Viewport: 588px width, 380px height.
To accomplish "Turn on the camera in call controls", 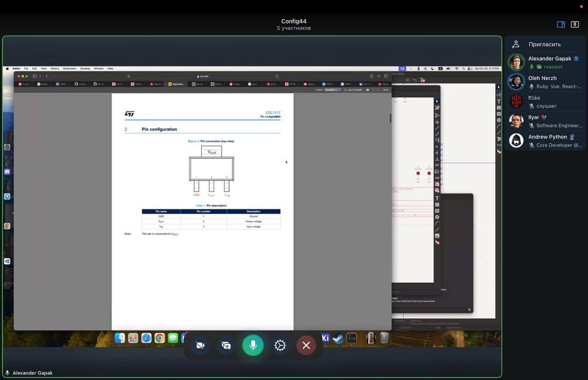I will pos(200,346).
